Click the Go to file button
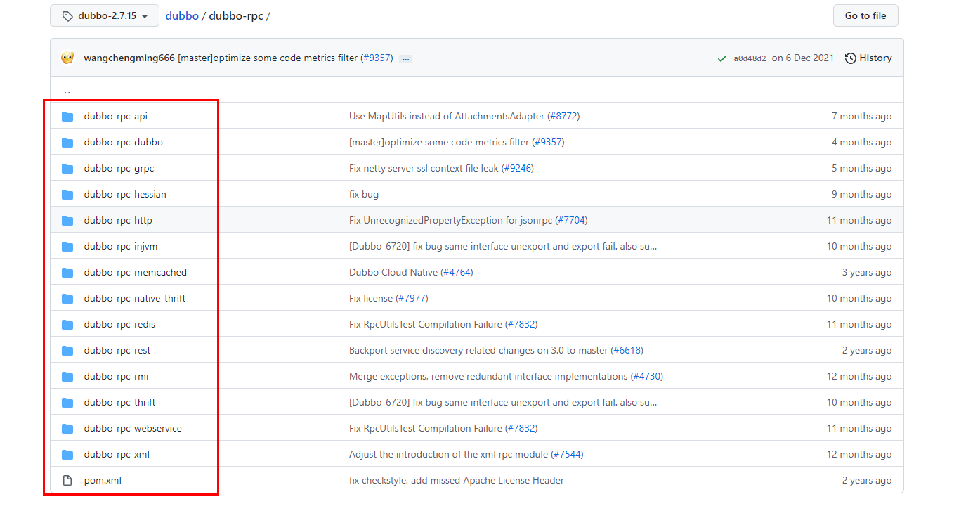Viewport: 980px width, 511px height. 865,15
